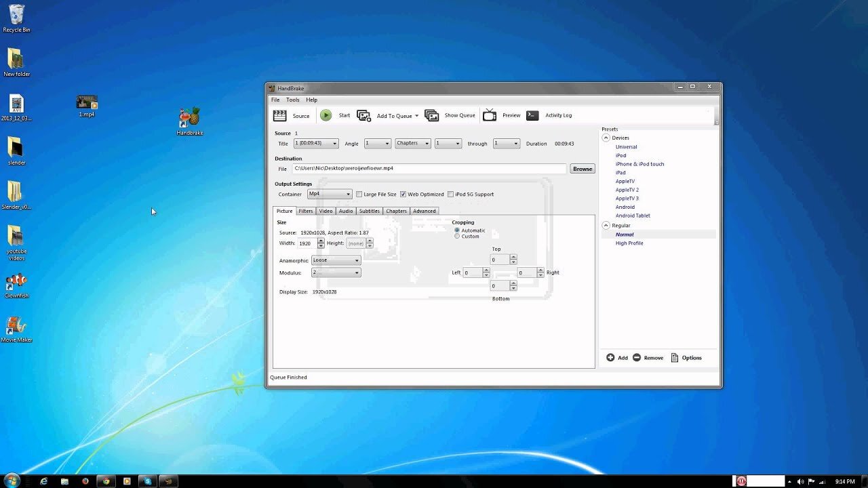Show hidden icons tray arrow

(789, 482)
